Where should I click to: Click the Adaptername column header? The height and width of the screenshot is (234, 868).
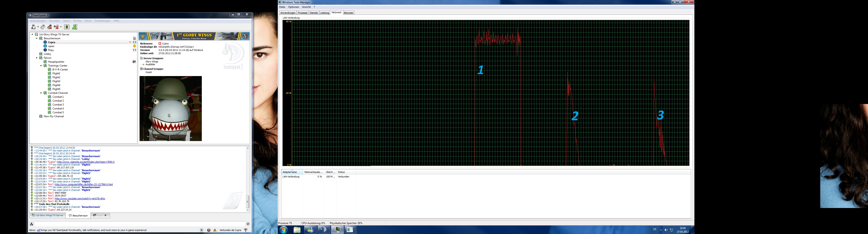pos(292,172)
